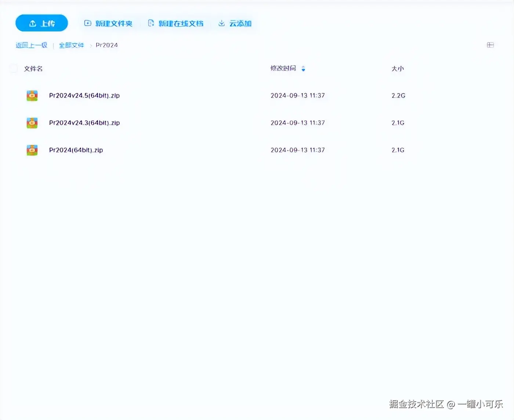Create a new folder with 新建文件夹
The width and height of the screenshot is (514, 420).
pos(108,23)
